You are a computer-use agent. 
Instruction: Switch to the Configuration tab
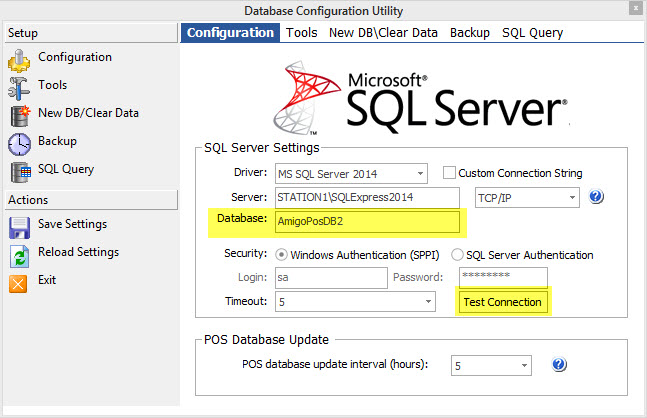[230, 33]
